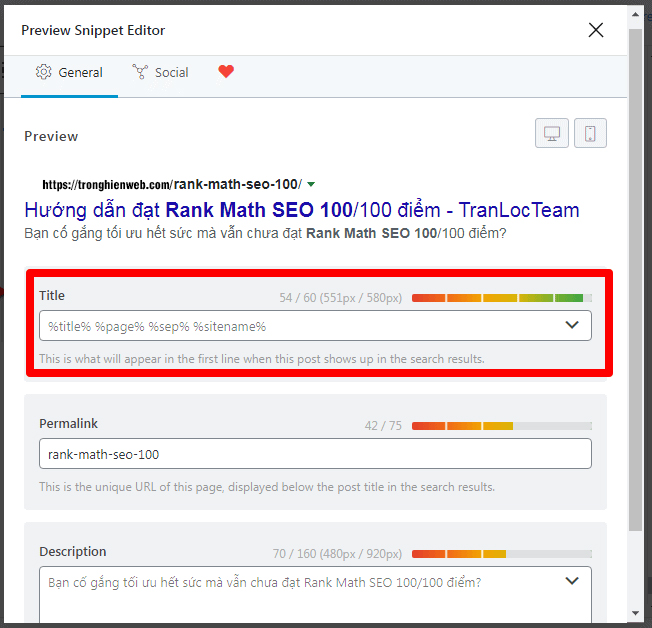Expand the Description variables dropdown chevron

(x=572, y=581)
